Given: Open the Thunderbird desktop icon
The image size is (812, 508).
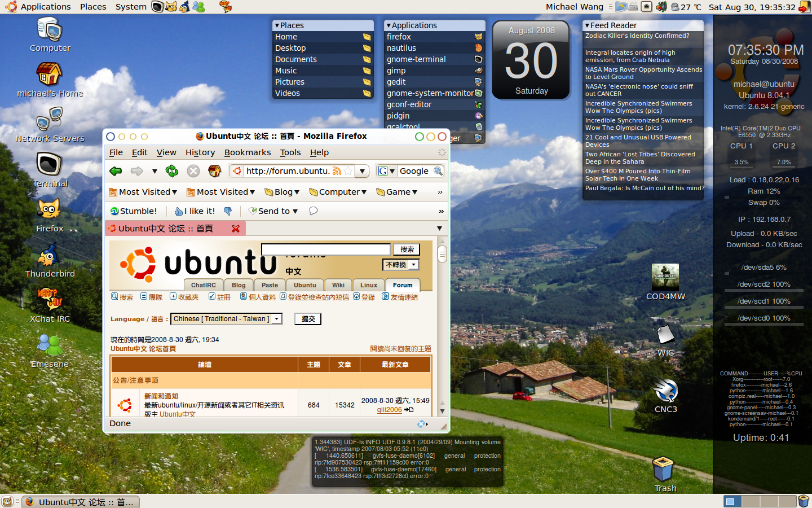Looking at the screenshot, I should tap(50, 261).
